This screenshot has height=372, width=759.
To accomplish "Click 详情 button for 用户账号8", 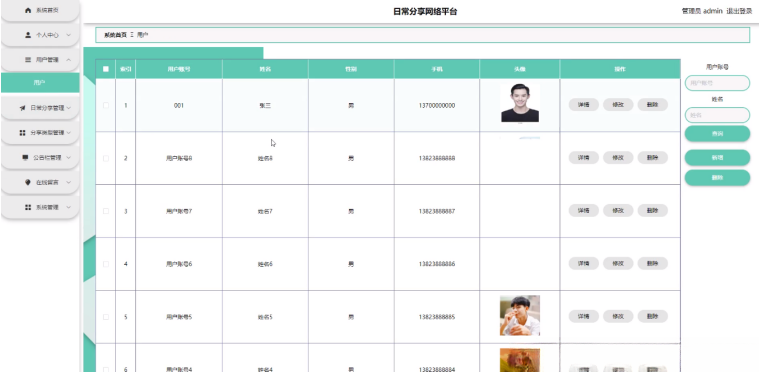I will pyautogui.click(x=583, y=158).
